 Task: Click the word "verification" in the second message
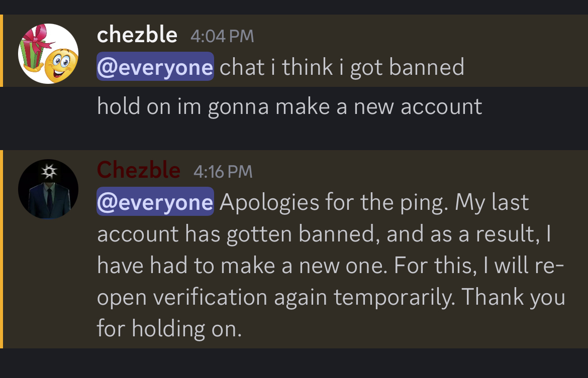point(211,298)
